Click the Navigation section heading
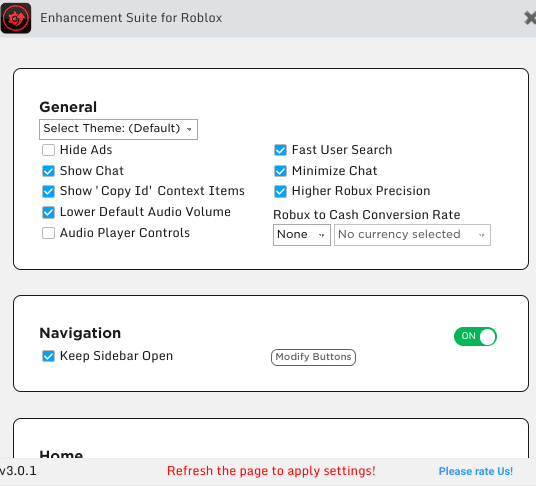Image resolution: width=536 pixels, height=486 pixels. coord(80,333)
